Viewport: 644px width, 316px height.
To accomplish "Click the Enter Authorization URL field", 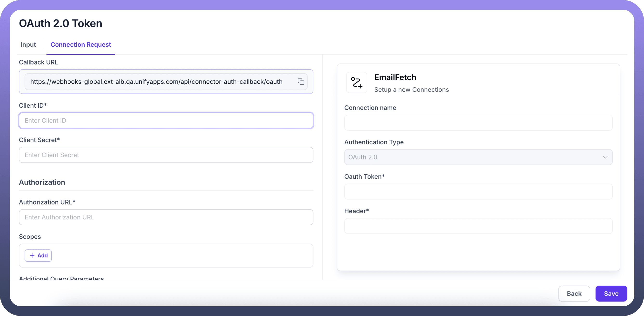I will tap(166, 217).
